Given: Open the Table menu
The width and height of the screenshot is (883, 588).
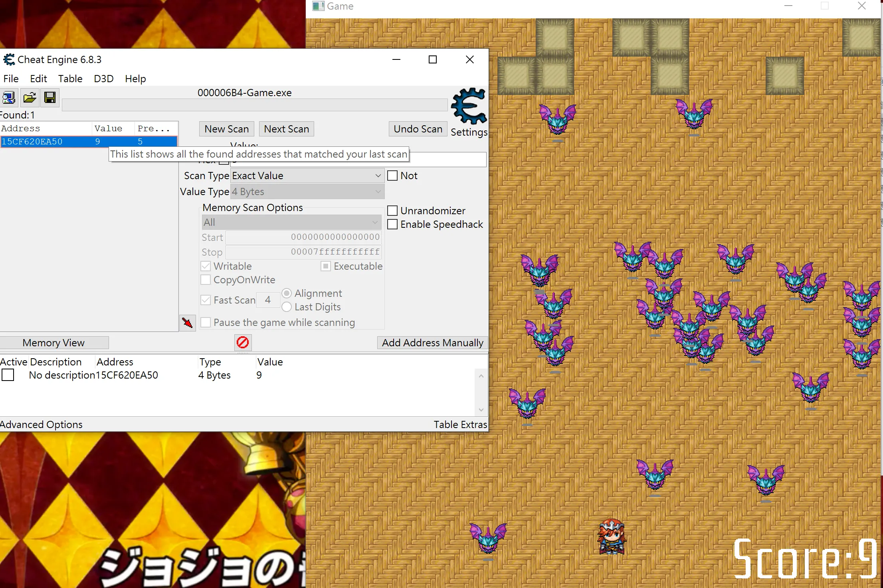Looking at the screenshot, I should pos(70,79).
